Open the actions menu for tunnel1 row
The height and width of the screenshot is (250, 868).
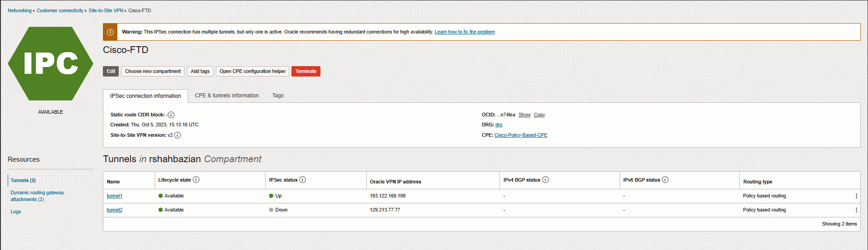[856, 196]
